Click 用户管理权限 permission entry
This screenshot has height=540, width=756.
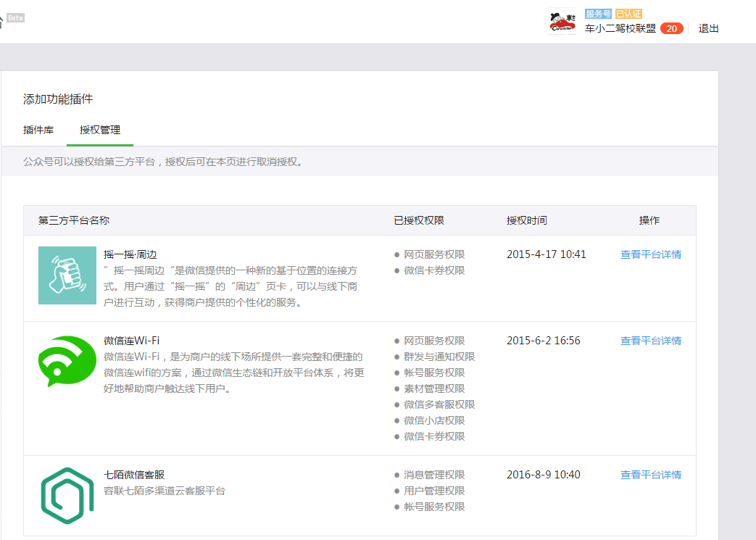[434, 491]
